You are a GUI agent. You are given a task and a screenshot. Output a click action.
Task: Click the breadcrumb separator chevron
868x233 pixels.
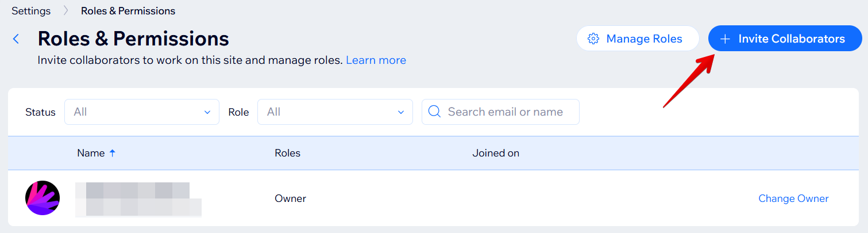pos(65,11)
